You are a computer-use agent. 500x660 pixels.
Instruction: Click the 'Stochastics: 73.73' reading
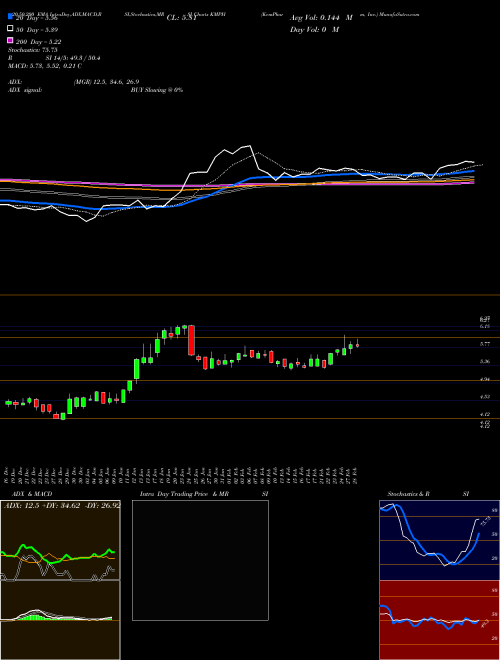[x=32, y=50]
